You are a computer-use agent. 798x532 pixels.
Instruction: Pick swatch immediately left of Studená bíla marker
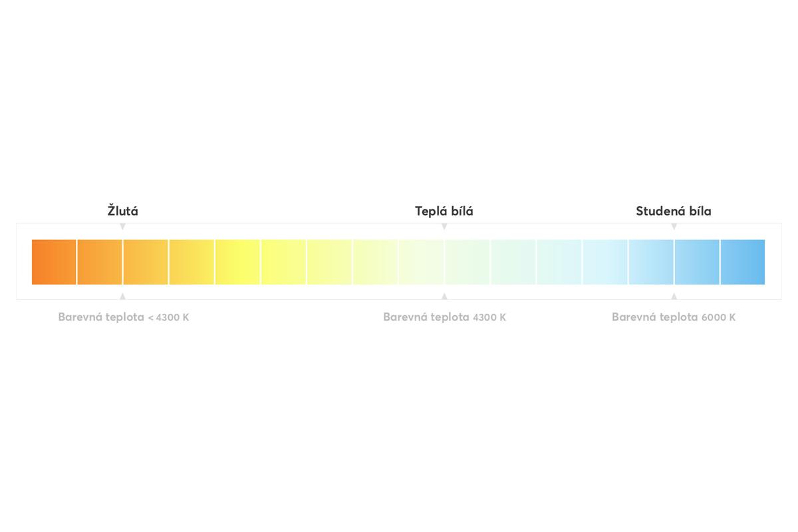pos(651,262)
